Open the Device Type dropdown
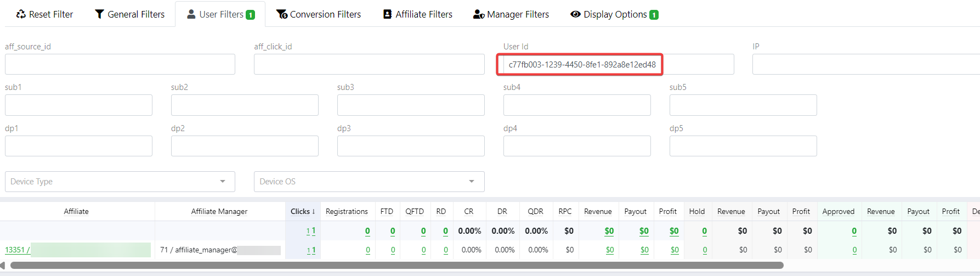980x276 pixels. point(120,182)
